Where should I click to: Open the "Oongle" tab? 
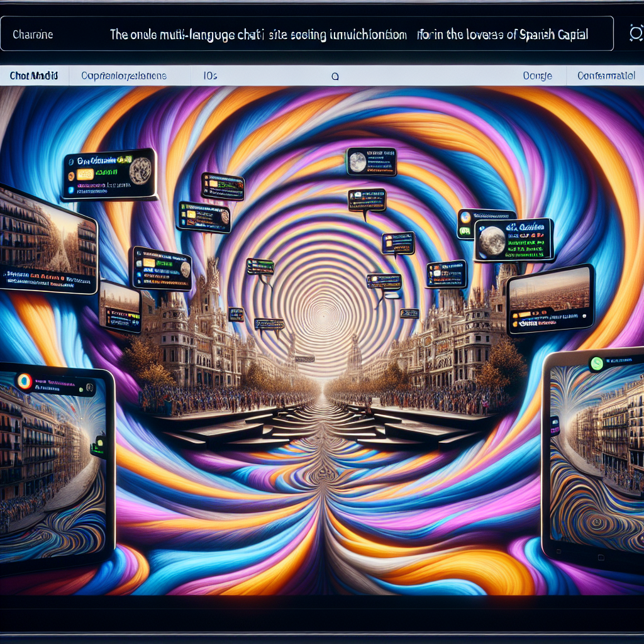(537, 75)
